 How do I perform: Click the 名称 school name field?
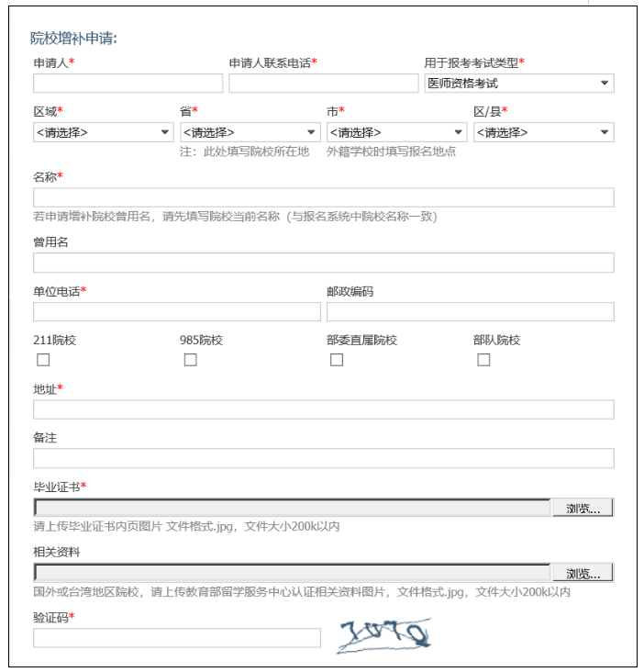[x=323, y=197]
